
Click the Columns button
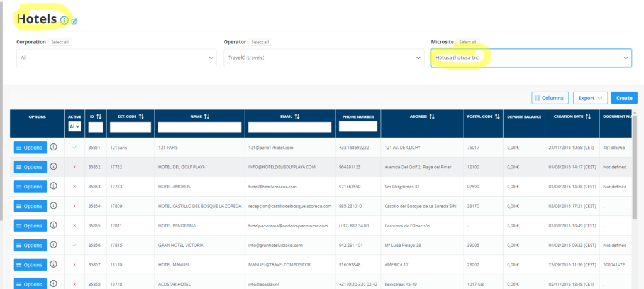(550, 98)
